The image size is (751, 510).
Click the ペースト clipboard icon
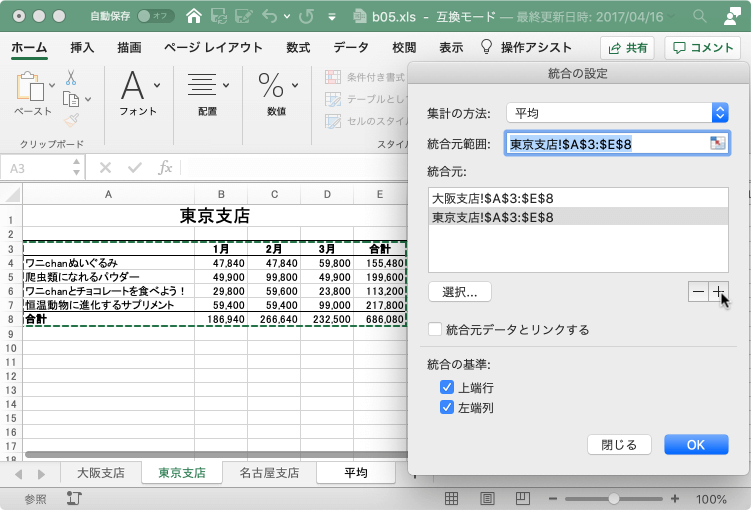click(x=30, y=87)
